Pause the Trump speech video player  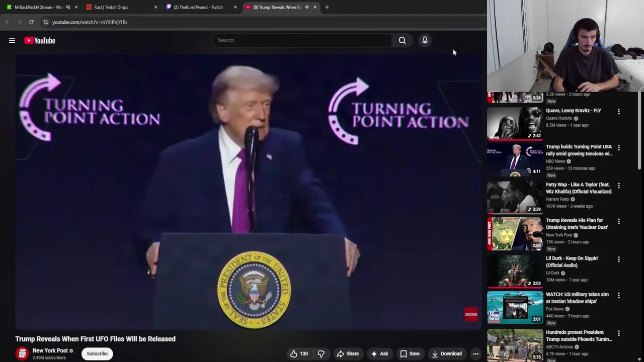tap(249, 192)
